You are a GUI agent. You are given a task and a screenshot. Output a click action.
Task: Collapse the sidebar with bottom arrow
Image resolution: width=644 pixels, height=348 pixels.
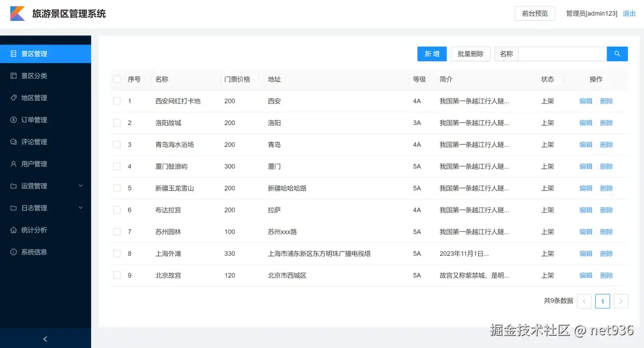[x=45, y=339]
